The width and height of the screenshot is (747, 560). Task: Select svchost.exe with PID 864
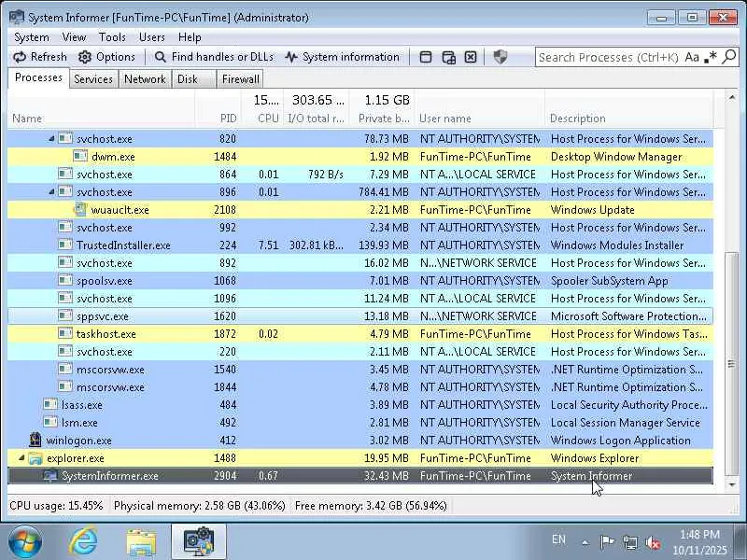[x=360, y=175]
